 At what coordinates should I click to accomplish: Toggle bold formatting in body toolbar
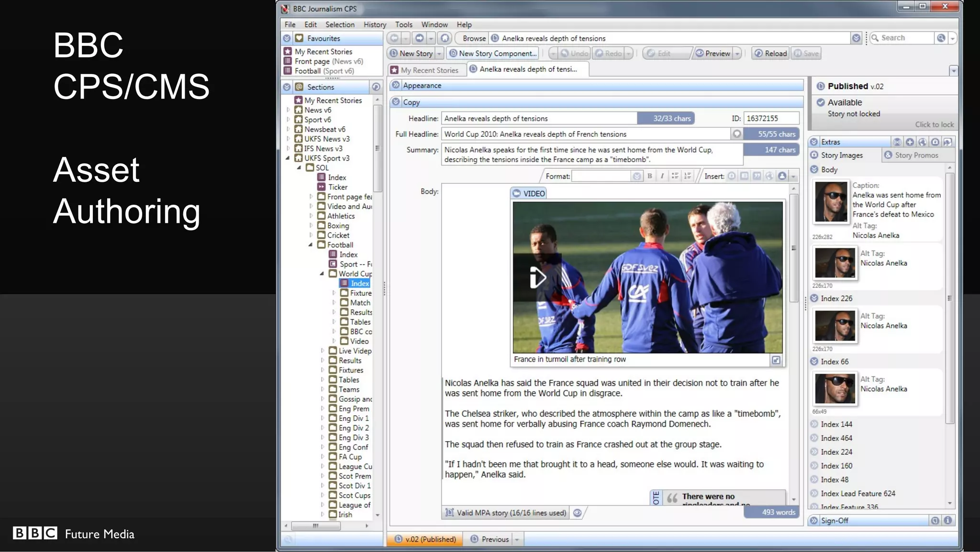[x=649, y=176]
